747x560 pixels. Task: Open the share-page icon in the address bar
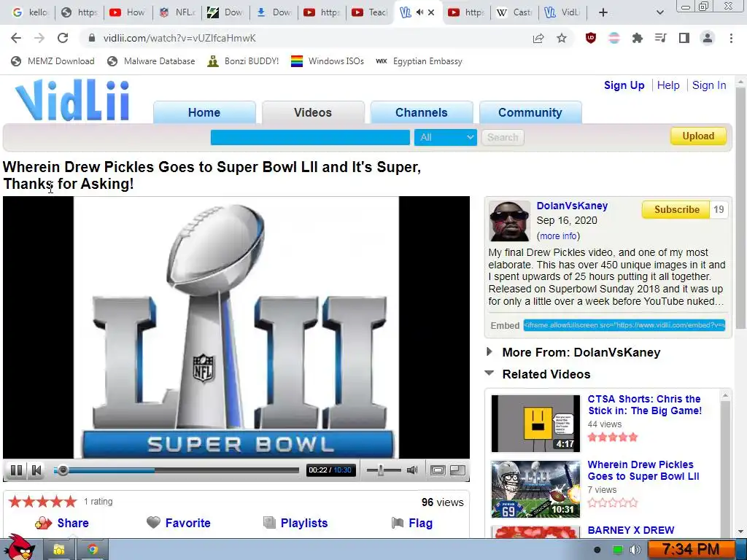(x=538, y=38)
